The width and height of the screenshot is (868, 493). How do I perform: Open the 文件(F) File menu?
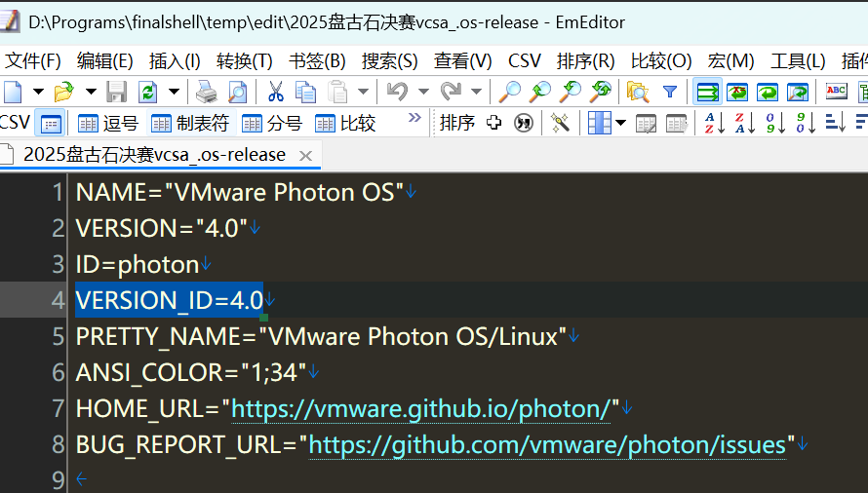pos(32,60)
